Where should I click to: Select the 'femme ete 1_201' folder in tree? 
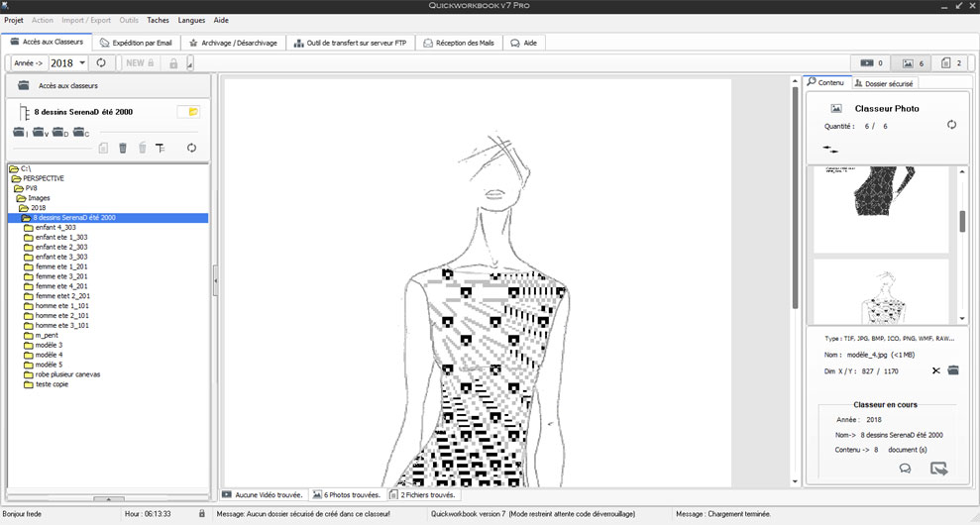point(61,266)
